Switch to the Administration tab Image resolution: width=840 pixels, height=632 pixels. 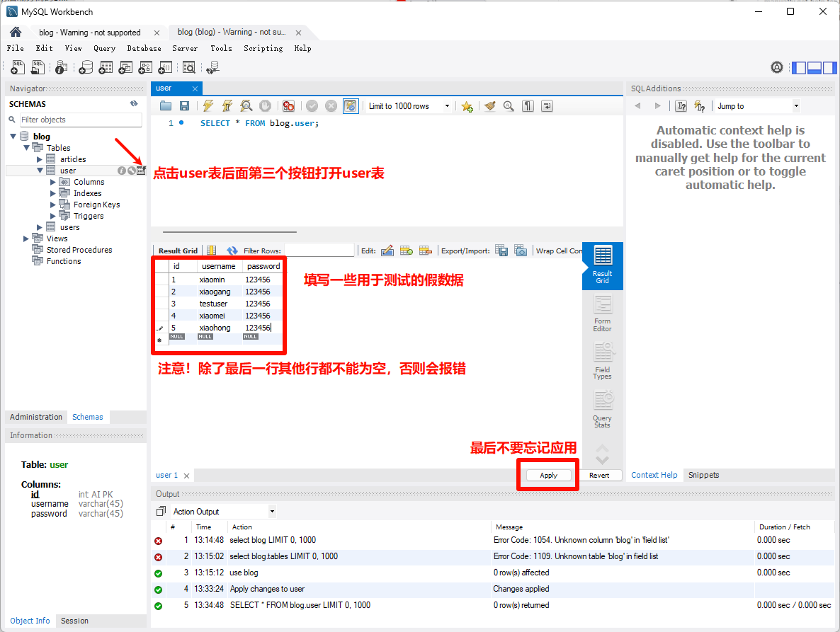coord(36,417)
